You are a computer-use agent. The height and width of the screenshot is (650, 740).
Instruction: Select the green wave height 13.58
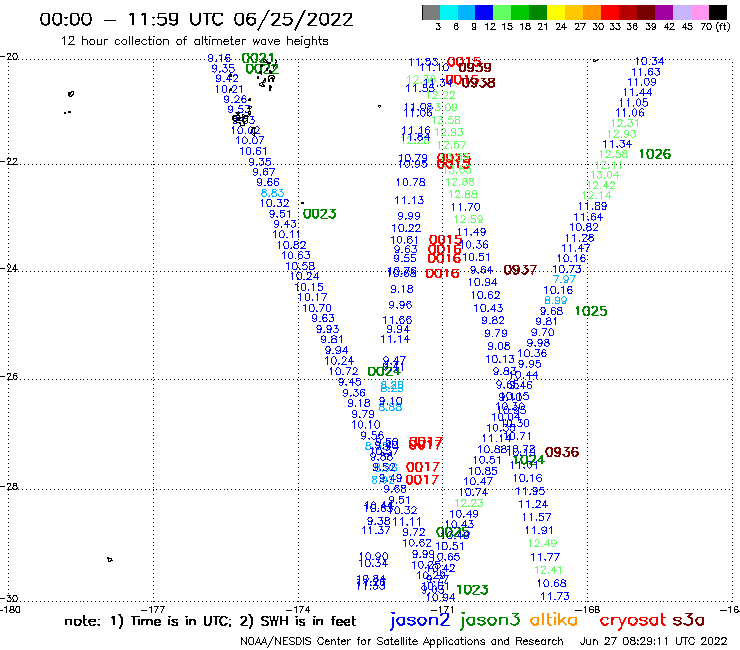point(446,120)
